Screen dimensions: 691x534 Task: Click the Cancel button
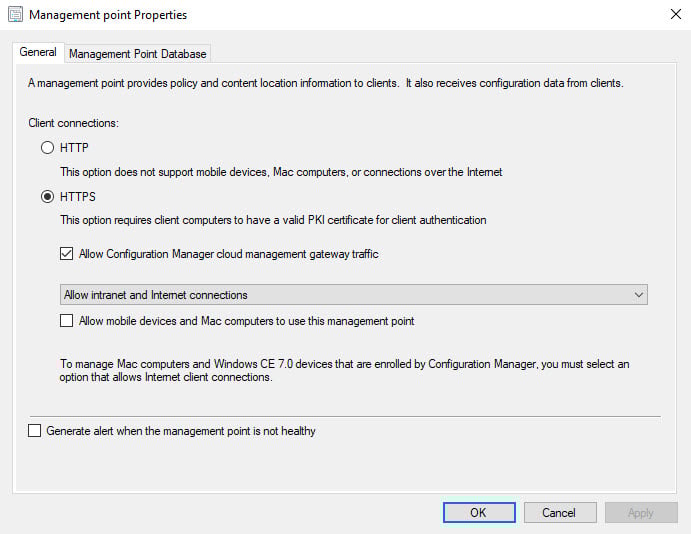560,513
